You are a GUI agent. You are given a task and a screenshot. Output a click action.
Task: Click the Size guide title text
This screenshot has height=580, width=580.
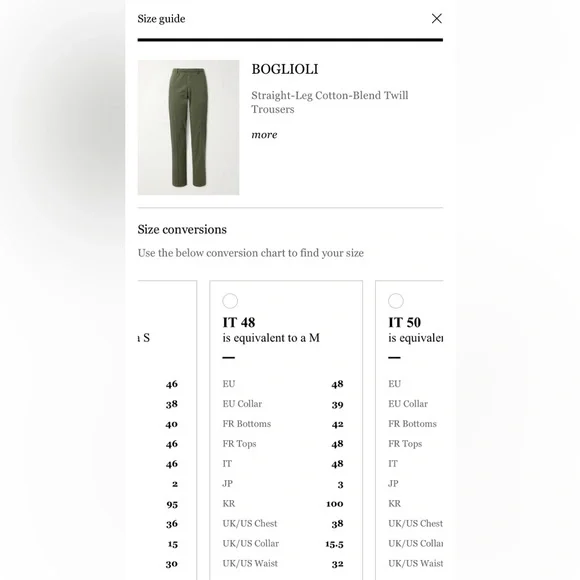(x=161, y=19)
